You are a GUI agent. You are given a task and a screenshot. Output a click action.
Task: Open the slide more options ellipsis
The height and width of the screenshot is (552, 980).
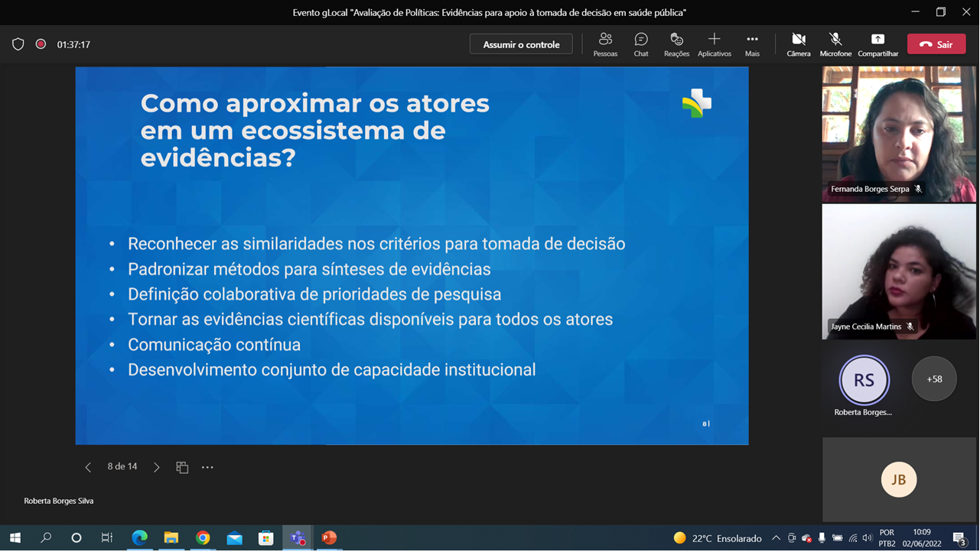pyautogui.click(x=207, y=467)
